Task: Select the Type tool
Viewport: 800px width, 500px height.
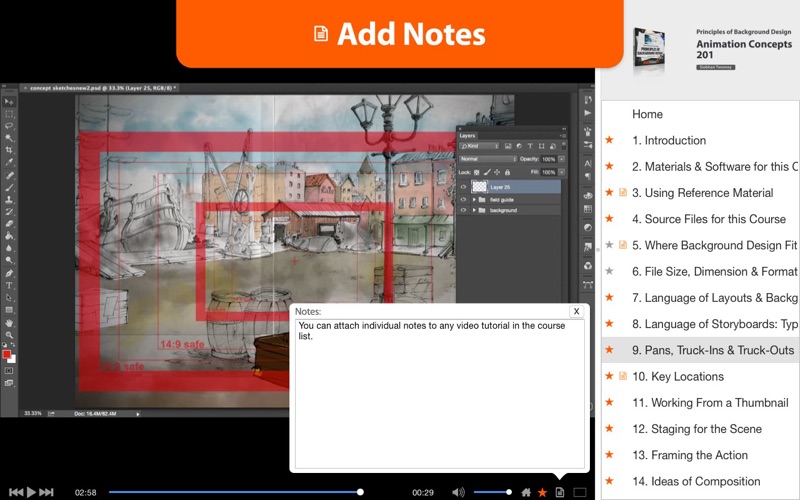Action: [9, 286]
